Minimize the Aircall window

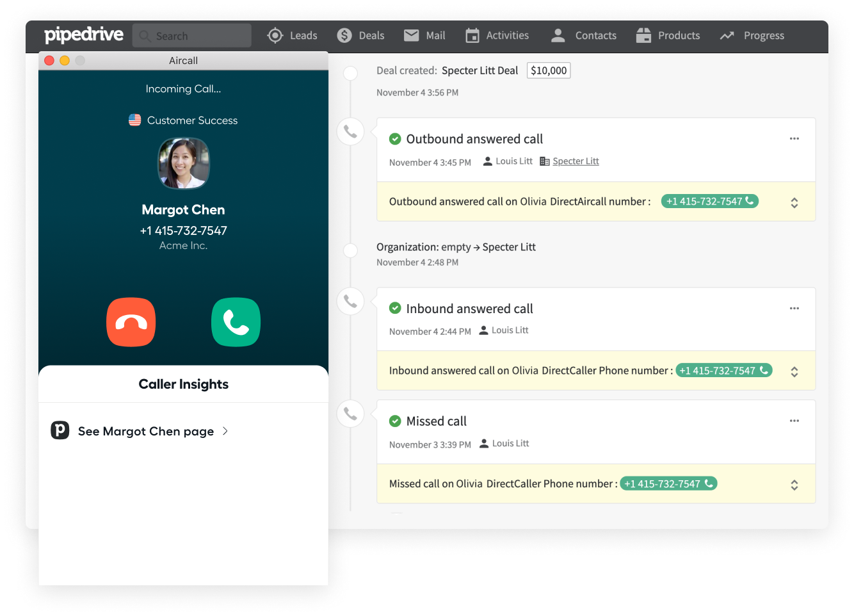click(65, 60)
